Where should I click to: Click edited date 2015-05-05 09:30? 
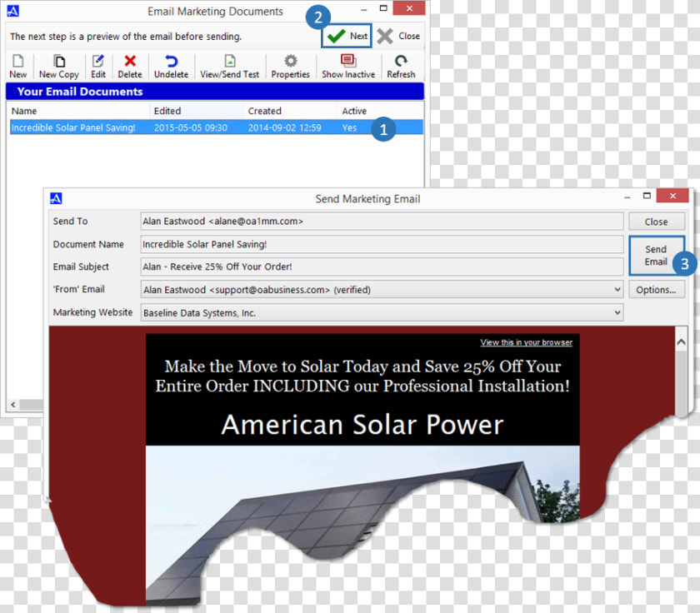point(191,128)
